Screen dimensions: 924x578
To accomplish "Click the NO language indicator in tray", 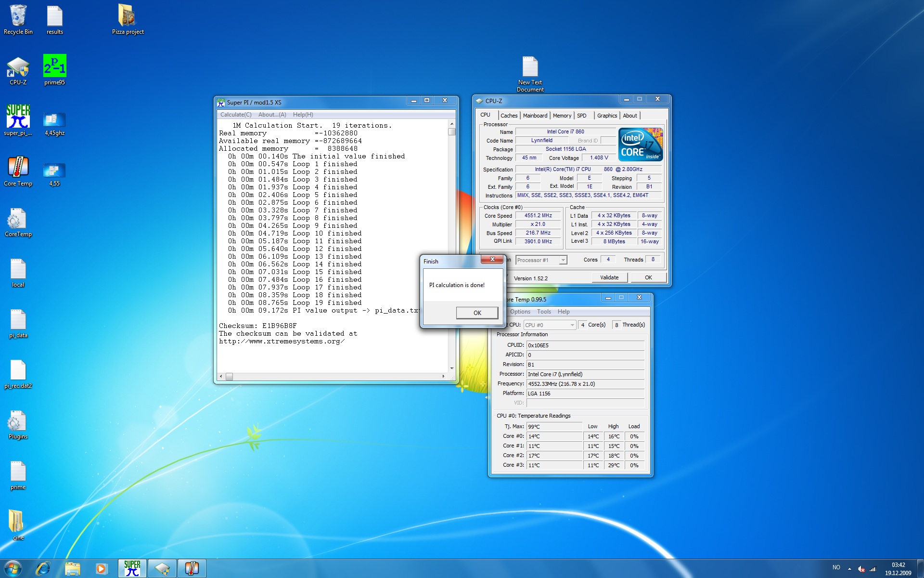I will point(836,568).
